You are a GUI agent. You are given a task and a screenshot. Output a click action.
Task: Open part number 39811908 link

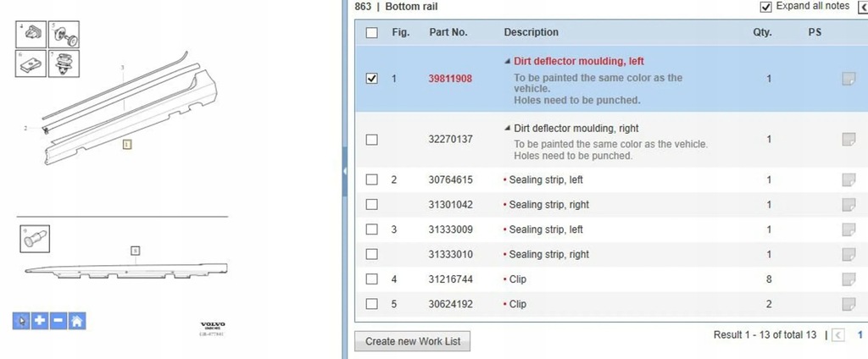tap(450, 79)
